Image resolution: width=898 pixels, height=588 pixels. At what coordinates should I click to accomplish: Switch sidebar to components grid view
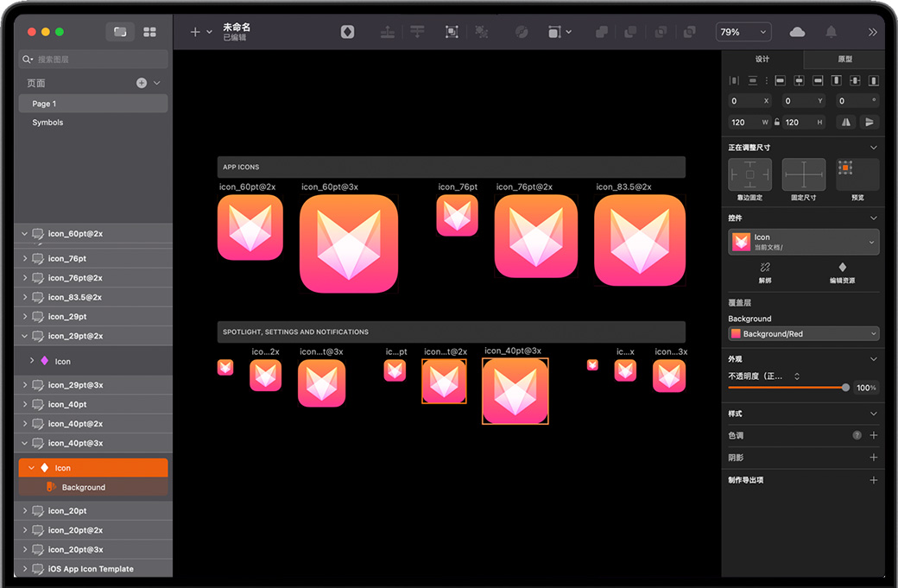coord(149,32)
